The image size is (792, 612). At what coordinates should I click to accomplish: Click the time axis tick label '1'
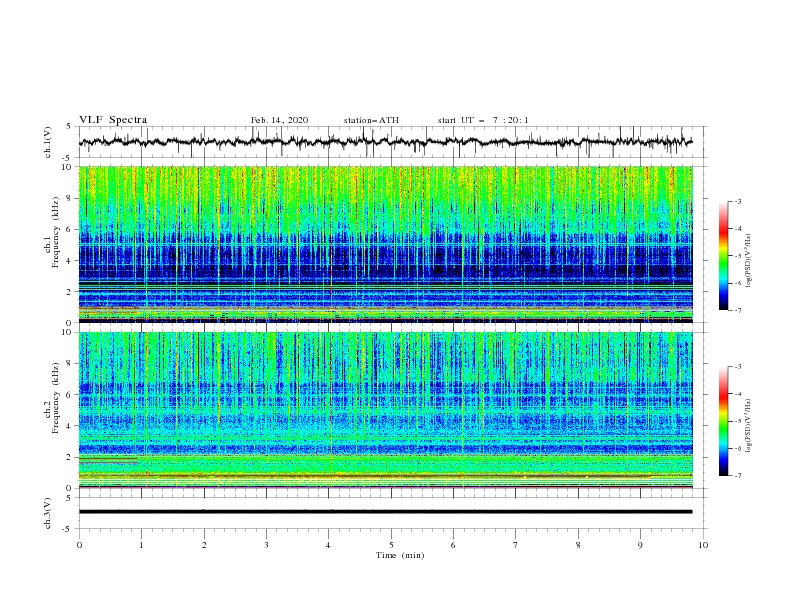[141, 545]
